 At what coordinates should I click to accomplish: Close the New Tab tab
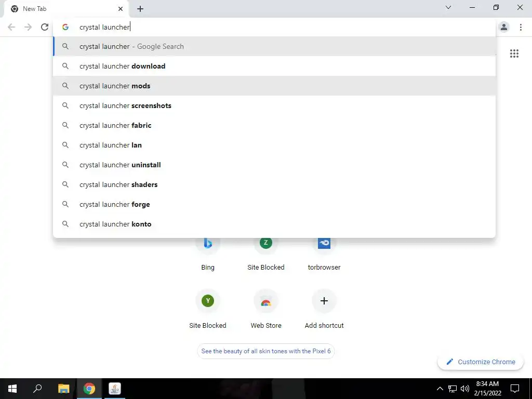tap(121, 9)
